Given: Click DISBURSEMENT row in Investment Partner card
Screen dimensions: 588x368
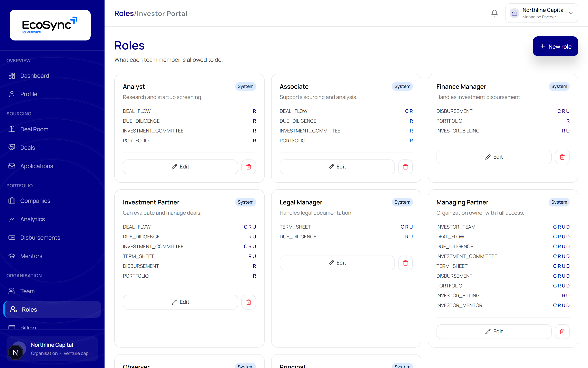Looking at the screenshot, I should (189, 266).
